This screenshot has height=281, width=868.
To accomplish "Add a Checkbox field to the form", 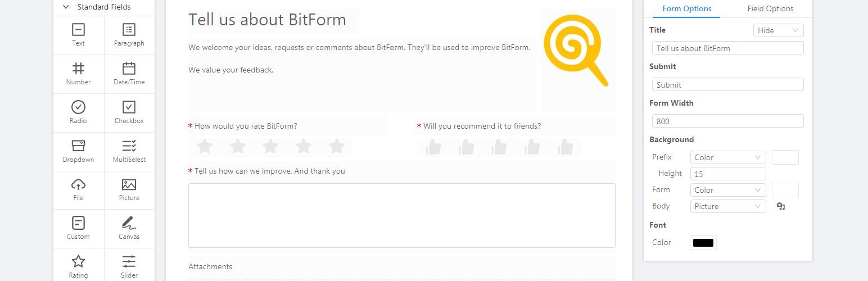I will point(129,112).
